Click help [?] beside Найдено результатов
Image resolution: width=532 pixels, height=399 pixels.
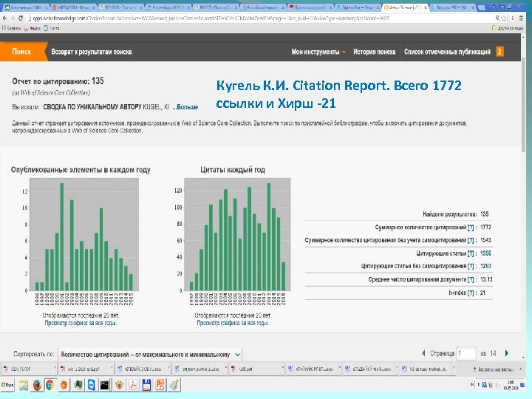click(470, 214)
